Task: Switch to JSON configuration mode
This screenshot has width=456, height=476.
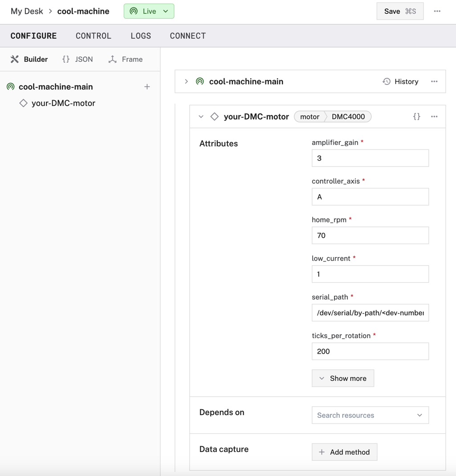Action: click(x=77, y=59)
